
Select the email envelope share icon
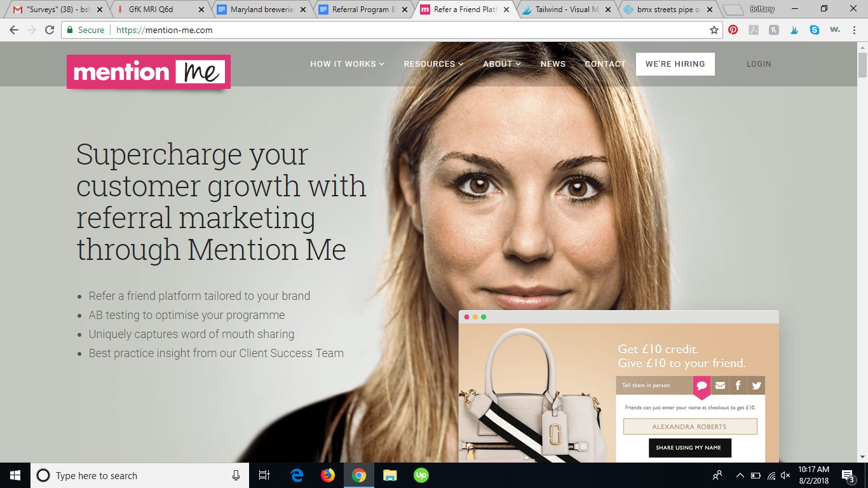720,386
